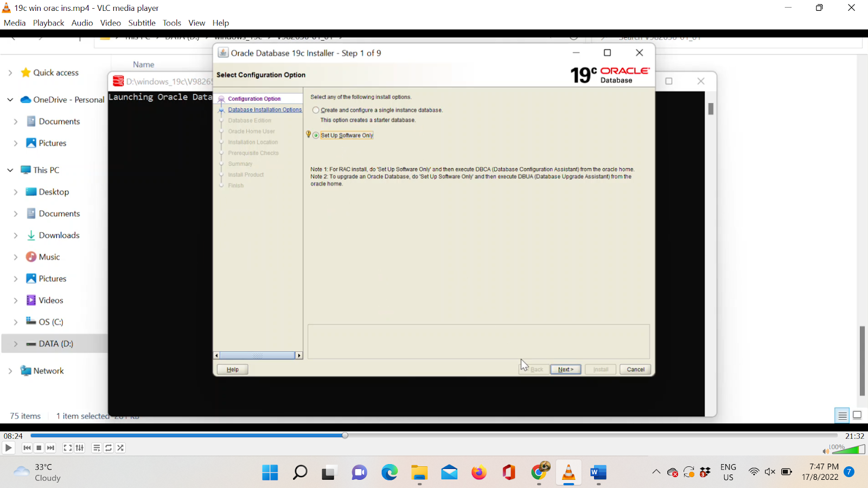Click Cancel in Oracle installer
The image size is (868, 488).
[x=635, y=369]
